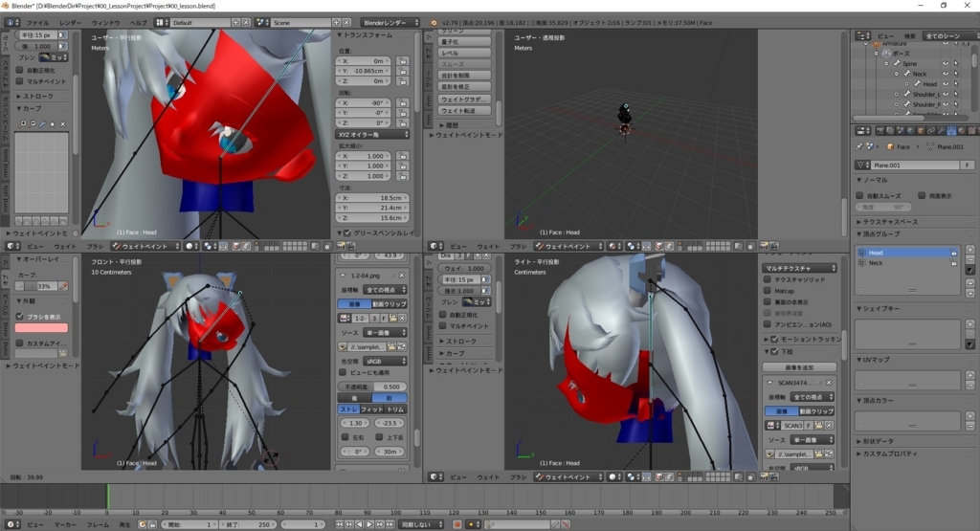Adjust the ウェイト 1.000 slider in lower-right tool shelf
This screenshot has height=531, width=980.
point(464,268)
